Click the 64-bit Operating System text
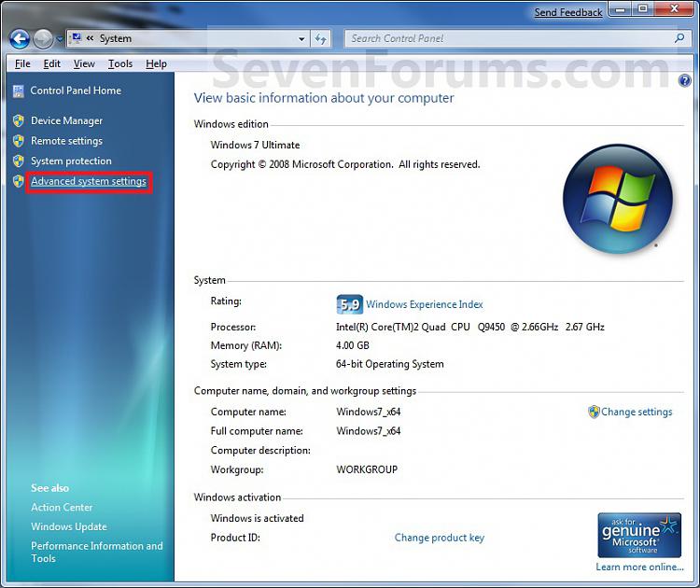 [390, 364]
